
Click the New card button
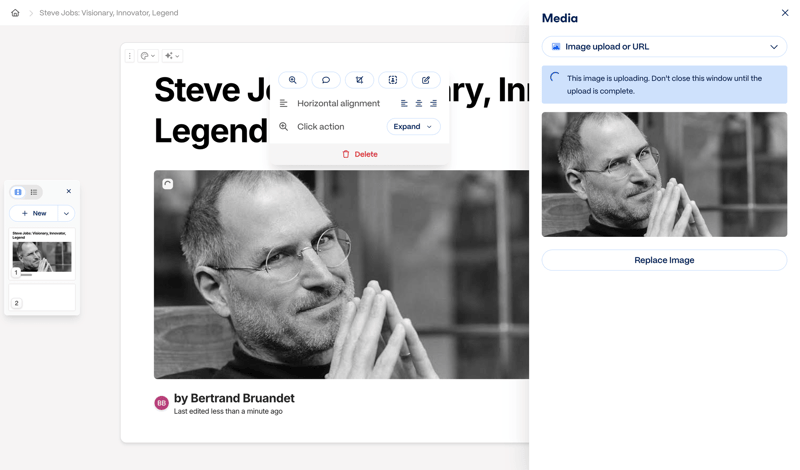[34, 213]
